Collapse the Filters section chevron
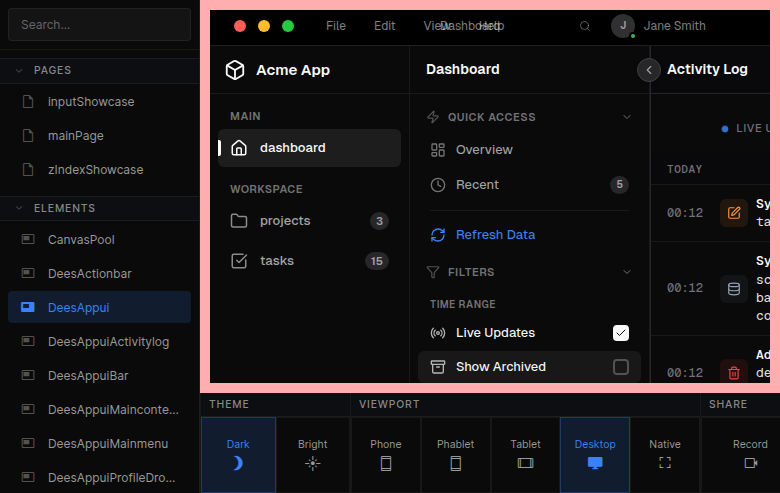This screenshot has width=780, height=493. 627,272
